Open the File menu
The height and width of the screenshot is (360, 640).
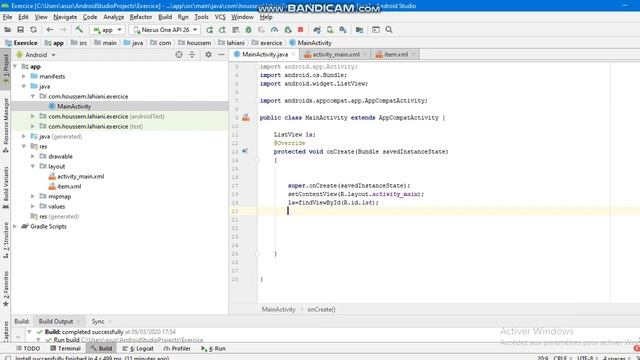(x=7, y=17)
